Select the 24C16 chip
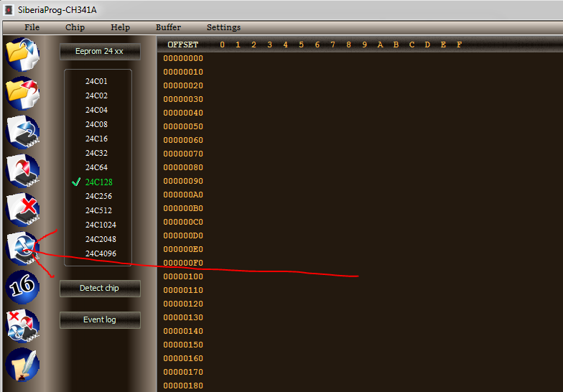 pyautogui.click(x=96, y=139)
